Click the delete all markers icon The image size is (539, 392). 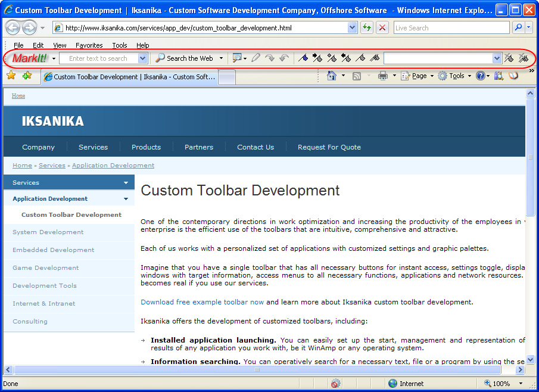point(524,58)
